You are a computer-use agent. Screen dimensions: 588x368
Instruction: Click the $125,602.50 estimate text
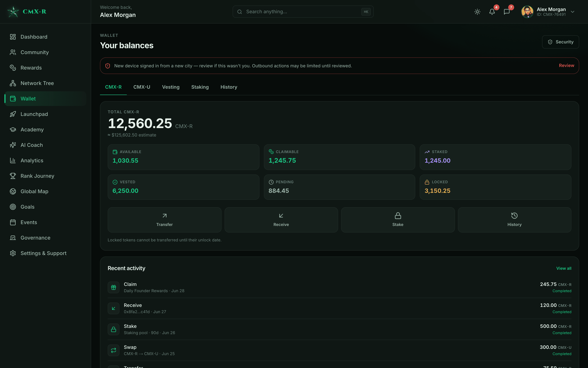point(132,135)
